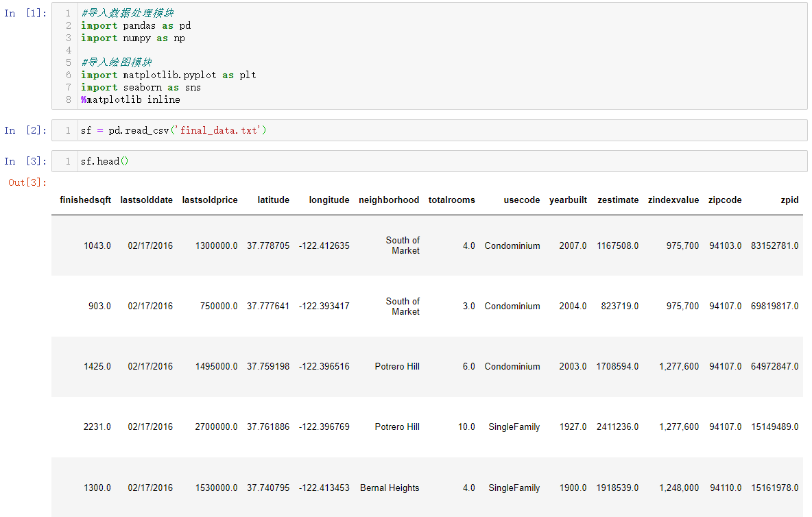Click the cell containing pd.read_csv('final_data.txt')
Image resolution: width=812 pixels, height=517 pixels.
[429, 130]
